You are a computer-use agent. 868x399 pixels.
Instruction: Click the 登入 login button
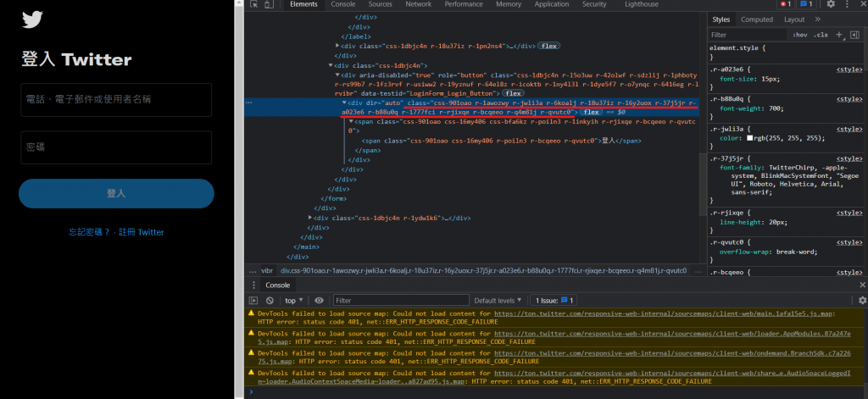click(116, 194)
